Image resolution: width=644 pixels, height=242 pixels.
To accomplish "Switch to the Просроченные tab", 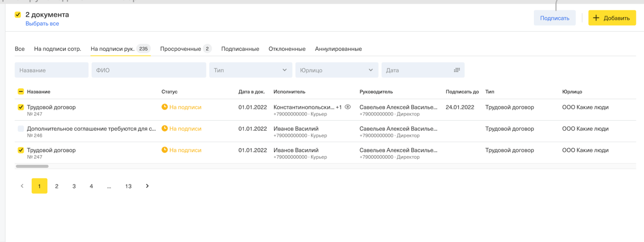I will 181,49.
